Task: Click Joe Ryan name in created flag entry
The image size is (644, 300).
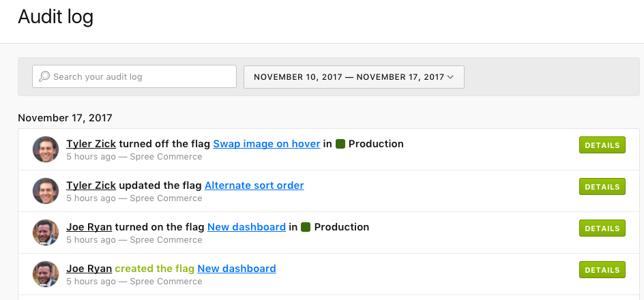Action: [x=89, y=269]
